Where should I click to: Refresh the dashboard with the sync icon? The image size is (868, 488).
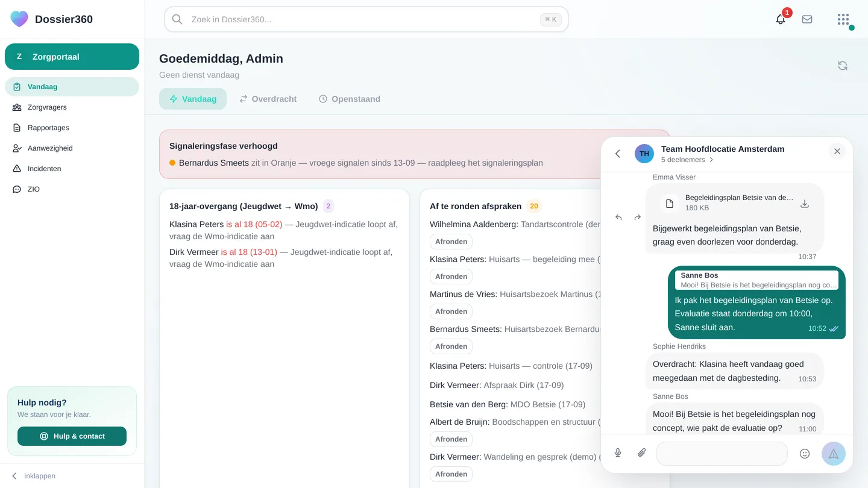pyautogui.click(x=843, y=66)
